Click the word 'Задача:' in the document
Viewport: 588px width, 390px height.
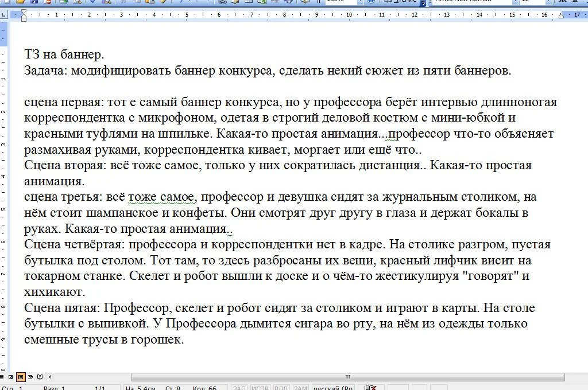coord(46,71)
